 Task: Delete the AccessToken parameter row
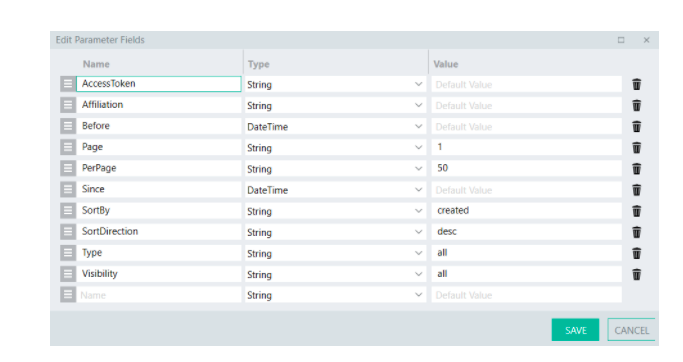pyautogui.click(x=636, y=84)
